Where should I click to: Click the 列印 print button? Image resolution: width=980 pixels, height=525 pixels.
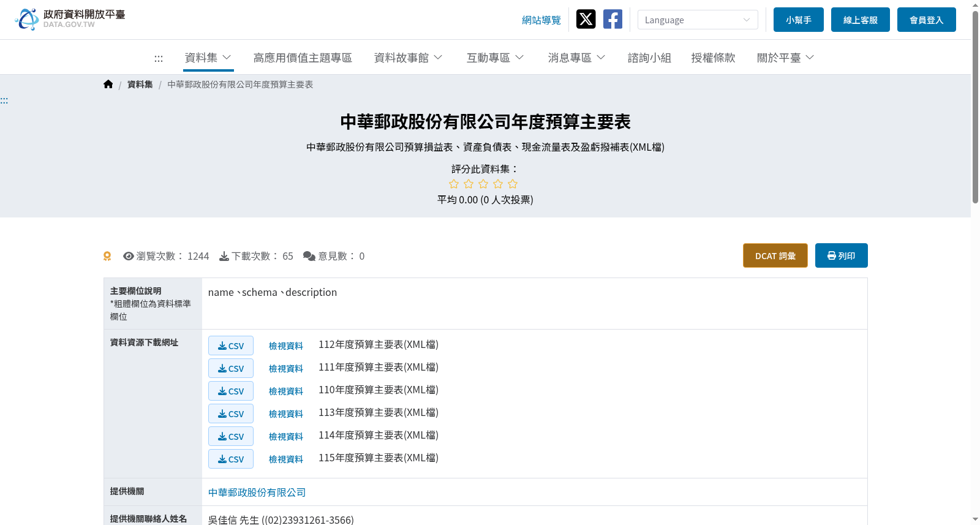(x=842, y=255)
